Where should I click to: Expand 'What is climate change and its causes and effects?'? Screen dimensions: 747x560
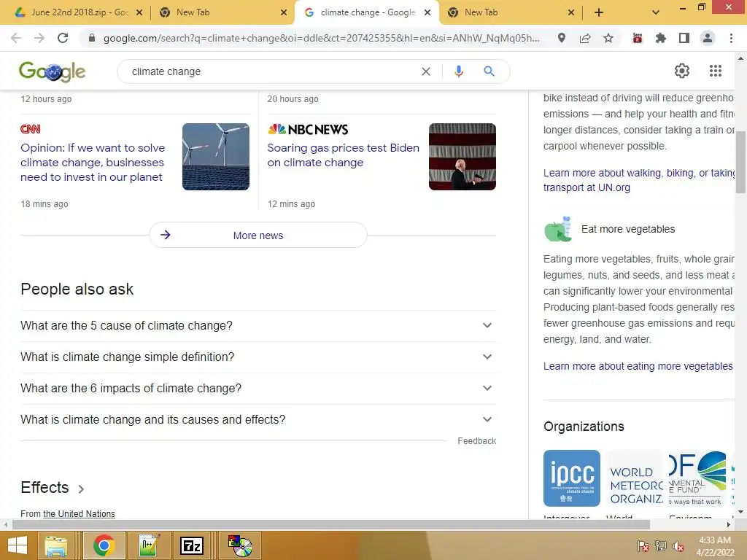tap(258, 420)
